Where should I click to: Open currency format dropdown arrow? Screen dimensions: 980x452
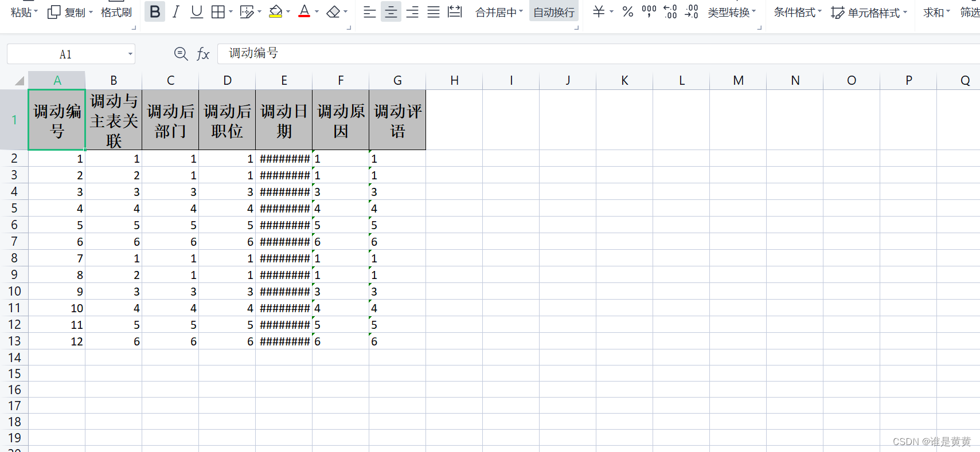(x=612, y=11)
